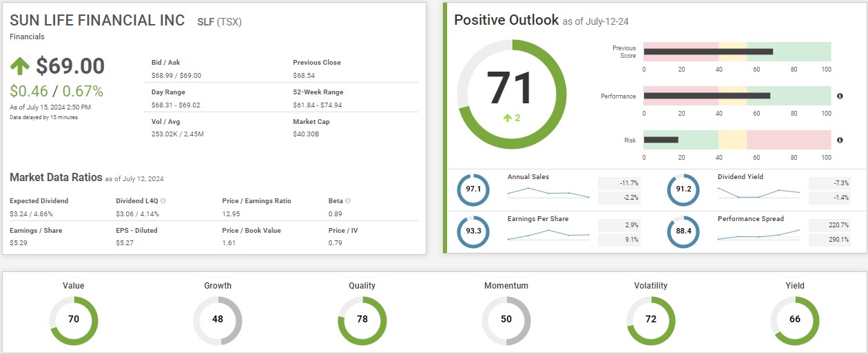
Task: Click the as of July-12-24 outlook date
Action: [x=595, y=22]
